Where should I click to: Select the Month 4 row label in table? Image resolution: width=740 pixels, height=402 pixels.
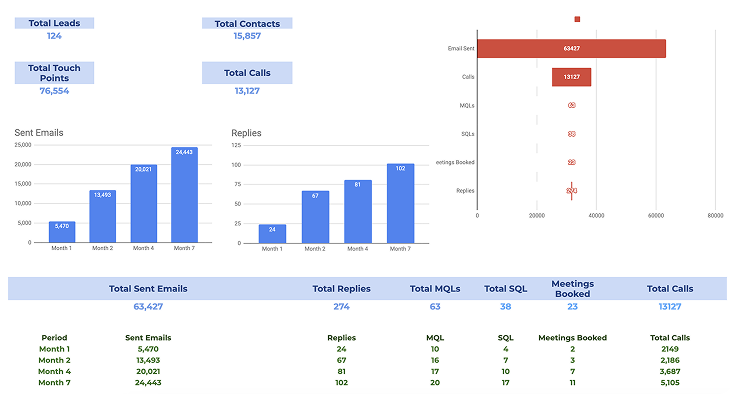[x=54, y=371]
